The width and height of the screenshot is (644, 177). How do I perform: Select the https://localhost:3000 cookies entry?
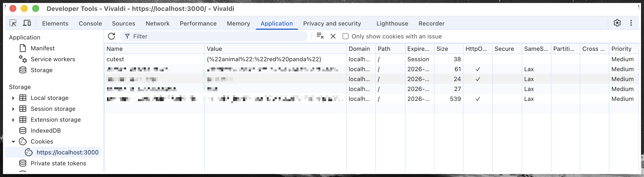click(67, 152)
